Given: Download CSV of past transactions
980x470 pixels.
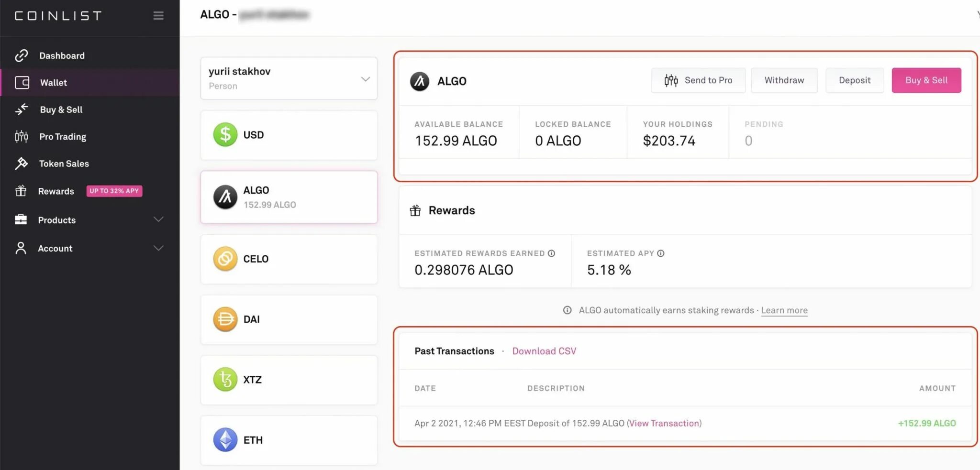Looking at the screenshot, I should click(544, 351).
